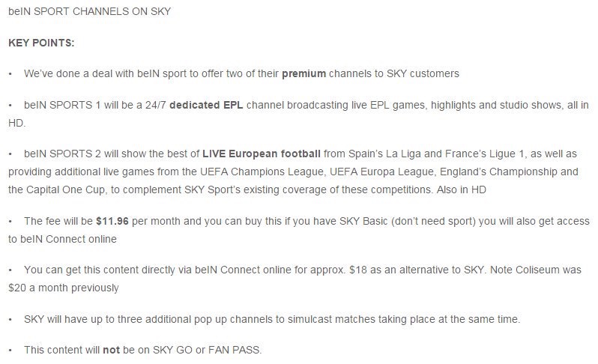Click the text UEFA Champions League

[x=263, y=172]
